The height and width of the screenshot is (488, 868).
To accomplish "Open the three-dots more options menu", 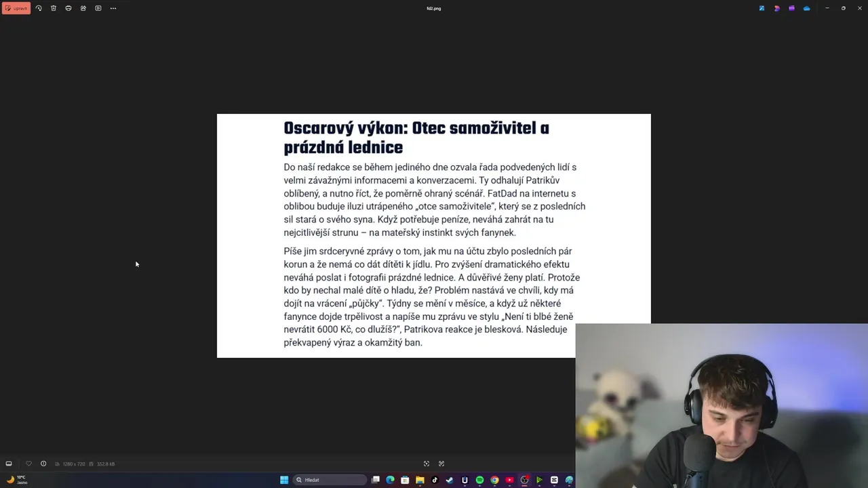I will [113, 8].
